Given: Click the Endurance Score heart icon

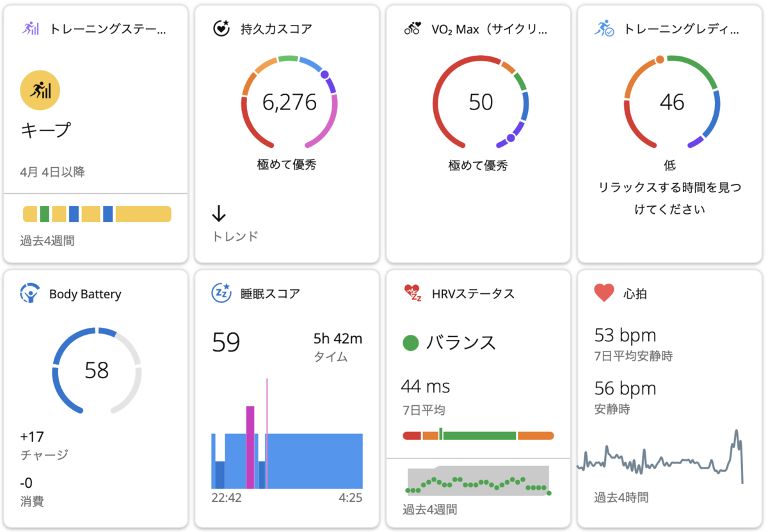Looking at the screenshot, I should point(221,29).
